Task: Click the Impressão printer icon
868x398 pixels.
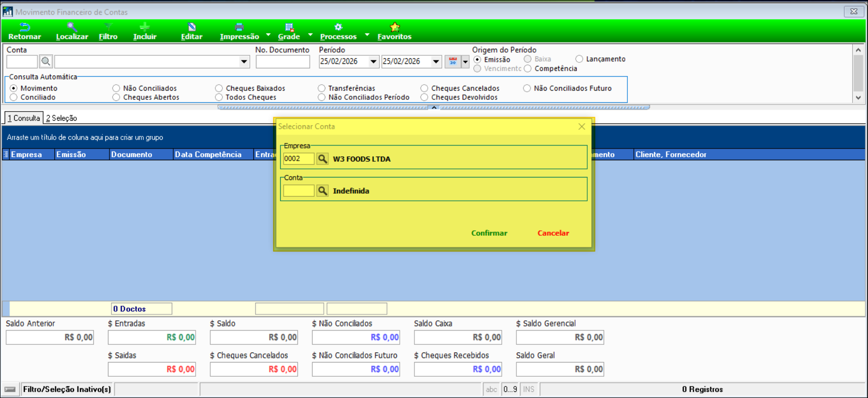Action: [239, 27]
